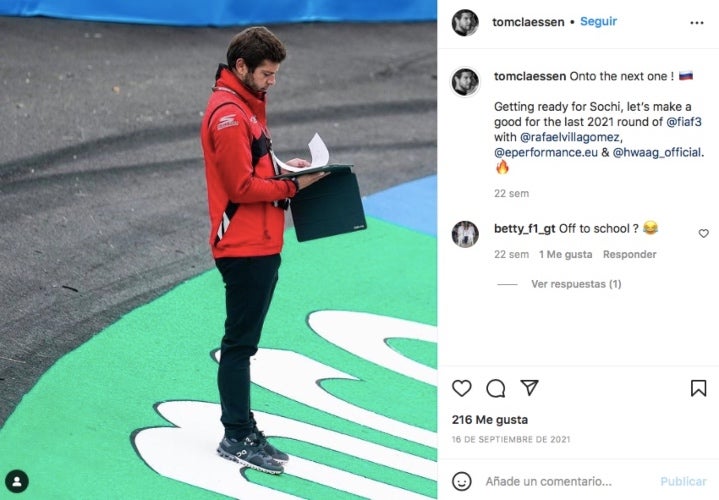Open the @hwaag_official mention link
This screenshot has height=500, width=719.
coord(657,152)
